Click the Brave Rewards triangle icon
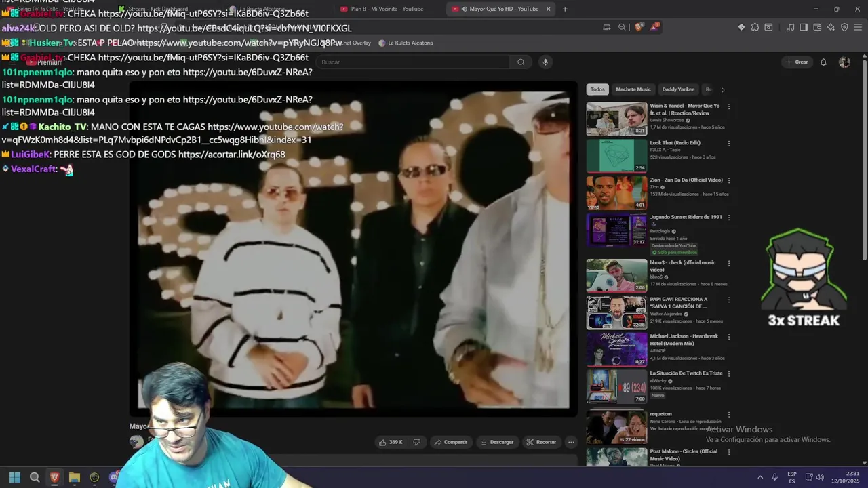 click(654, 27)
